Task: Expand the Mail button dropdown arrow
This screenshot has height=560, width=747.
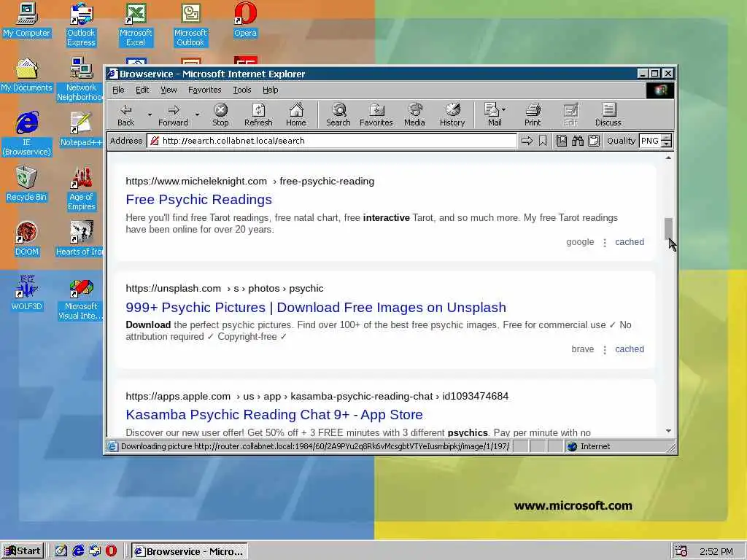Action: pyautogui.click(x=504, y=109)
